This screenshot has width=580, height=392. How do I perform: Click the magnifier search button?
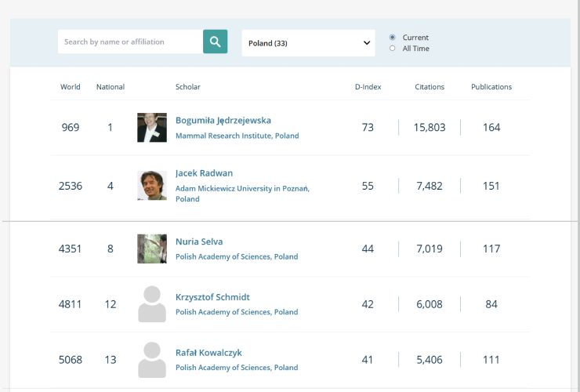[x=215, y=42]
